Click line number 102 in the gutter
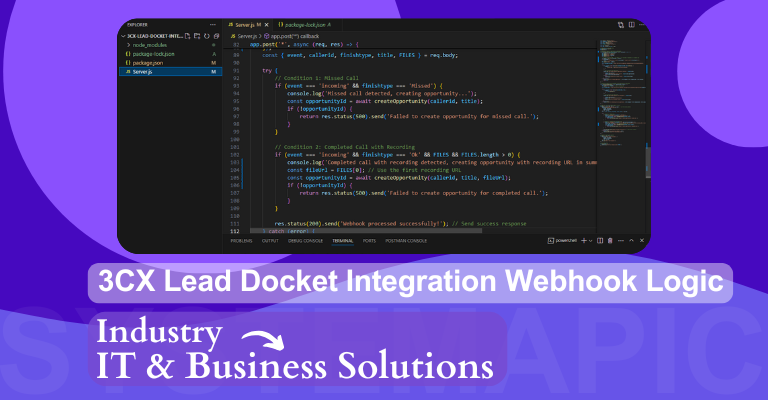768x400 pixels. coord(235,155)
